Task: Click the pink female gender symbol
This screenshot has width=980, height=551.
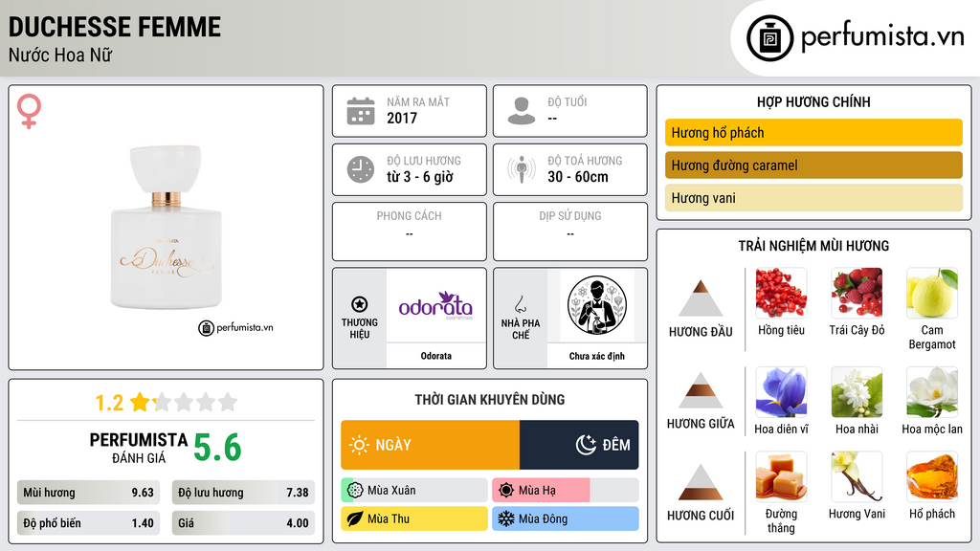Action: click(29, 111)
